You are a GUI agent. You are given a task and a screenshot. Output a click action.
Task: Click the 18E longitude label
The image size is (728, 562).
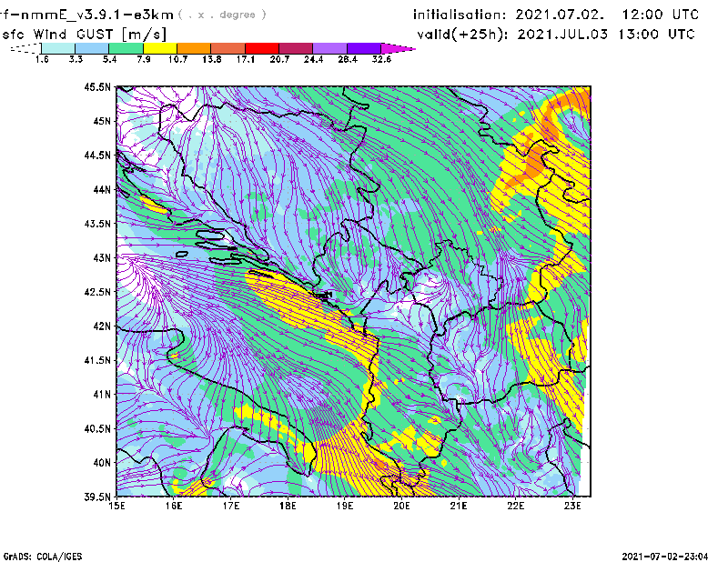[288, 506]
